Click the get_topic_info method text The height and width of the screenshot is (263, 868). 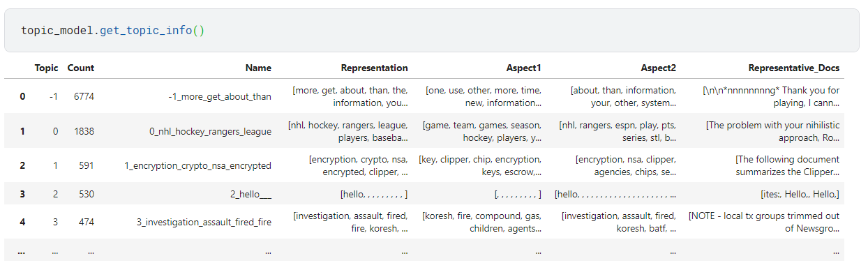tap(149, 31)
